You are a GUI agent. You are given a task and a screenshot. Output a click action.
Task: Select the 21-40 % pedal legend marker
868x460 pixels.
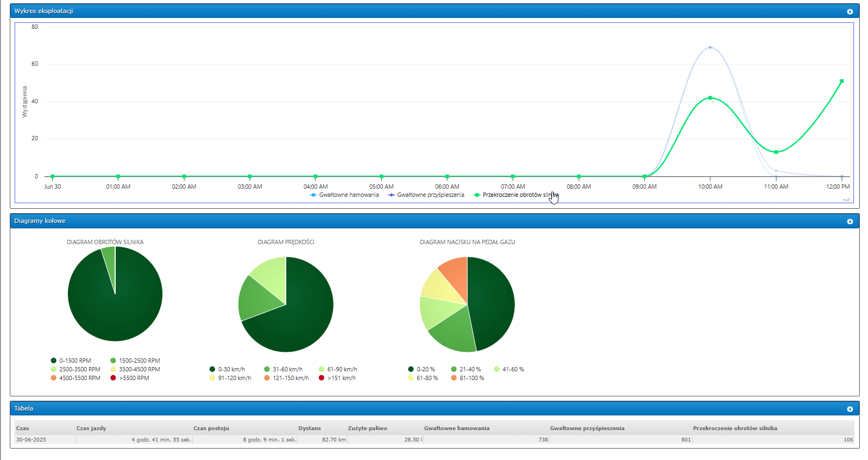454,369
